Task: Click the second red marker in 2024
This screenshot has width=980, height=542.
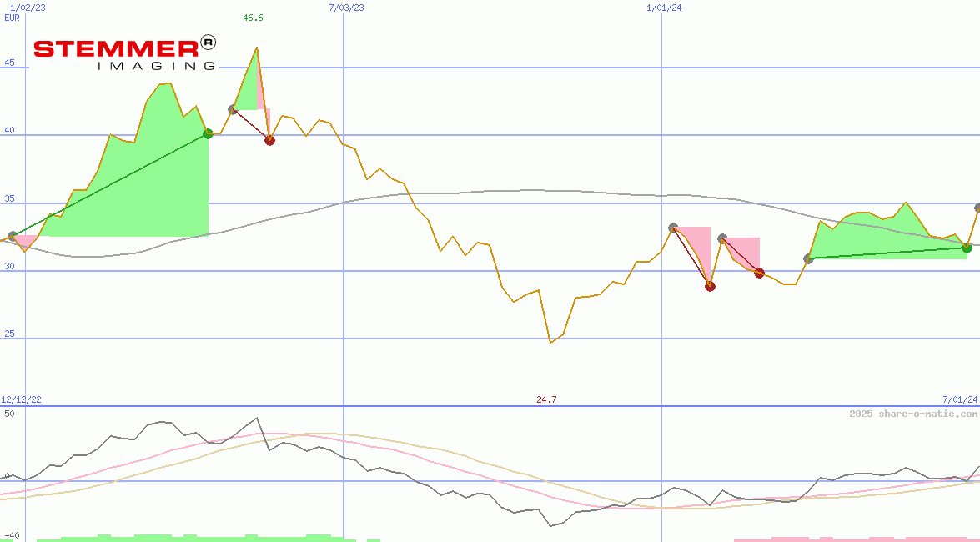Action: (x=759, y=273)
